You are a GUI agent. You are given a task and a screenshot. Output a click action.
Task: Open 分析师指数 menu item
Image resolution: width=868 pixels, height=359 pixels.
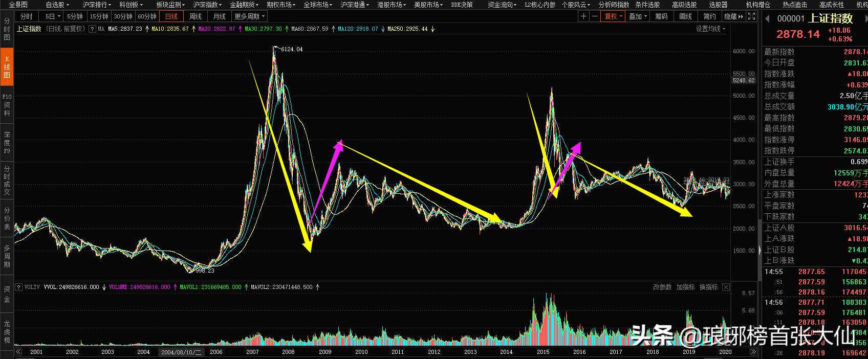(x=614, y=5)
